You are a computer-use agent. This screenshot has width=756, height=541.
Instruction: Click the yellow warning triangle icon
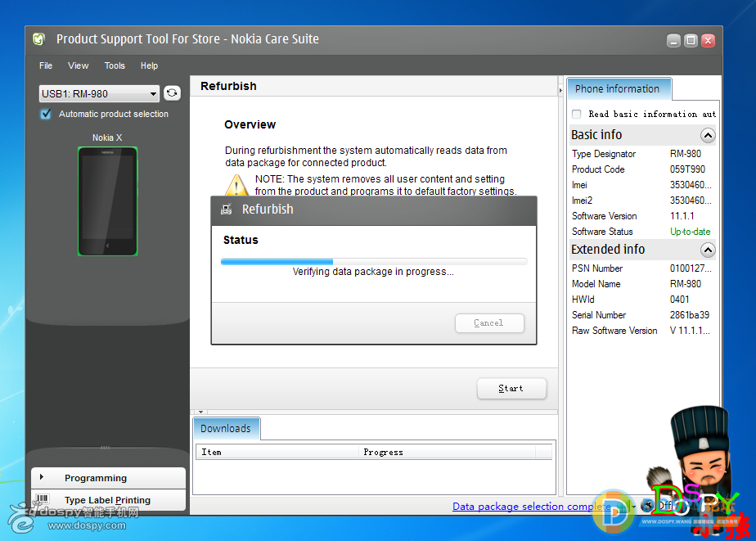coord(237,185)
